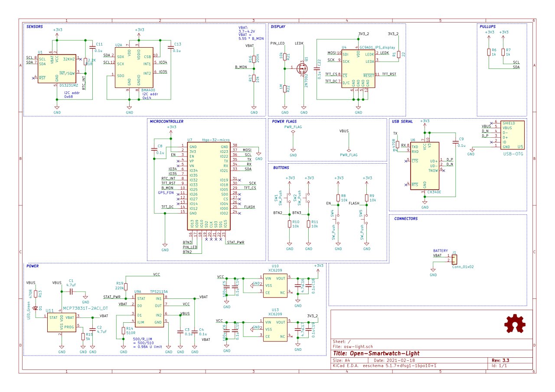Select the BMA400 accelerometer chip U2A
The width and height of the screenshot is (555, 392).
click(x=134, y=68)
